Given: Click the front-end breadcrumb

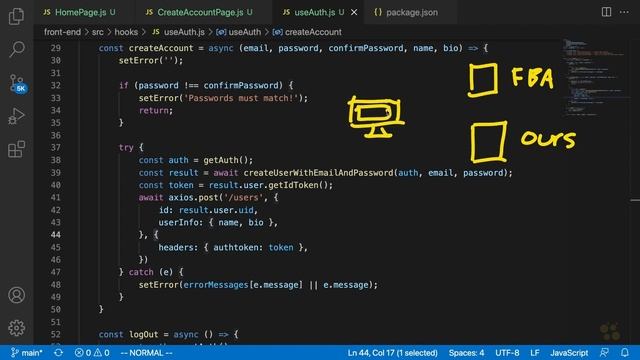Looking at the screenshot, I should coord(62,32).
